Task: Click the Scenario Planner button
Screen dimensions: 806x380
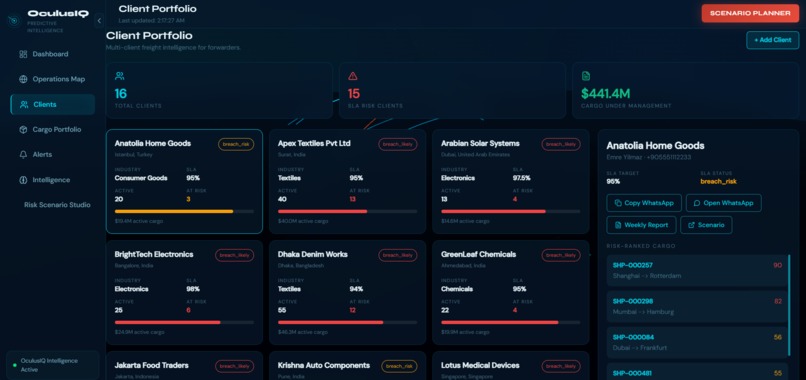Action: point(750,13)
